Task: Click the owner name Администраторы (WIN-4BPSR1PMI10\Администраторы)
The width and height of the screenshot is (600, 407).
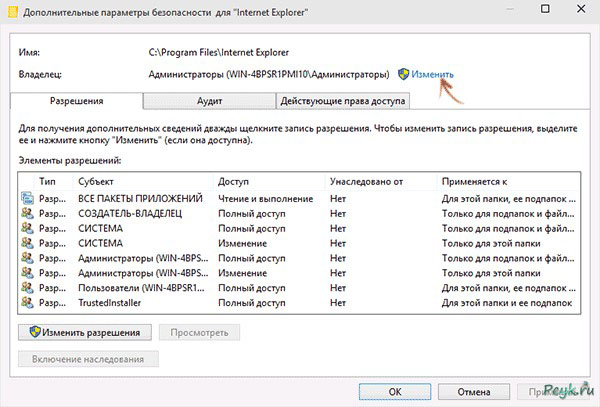Action: (269, 74)
